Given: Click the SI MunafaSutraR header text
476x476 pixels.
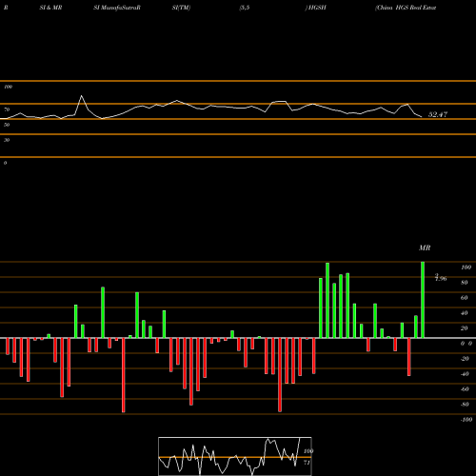Looking at the screenshot, I should pyautogui.click(x=117, y=8).
